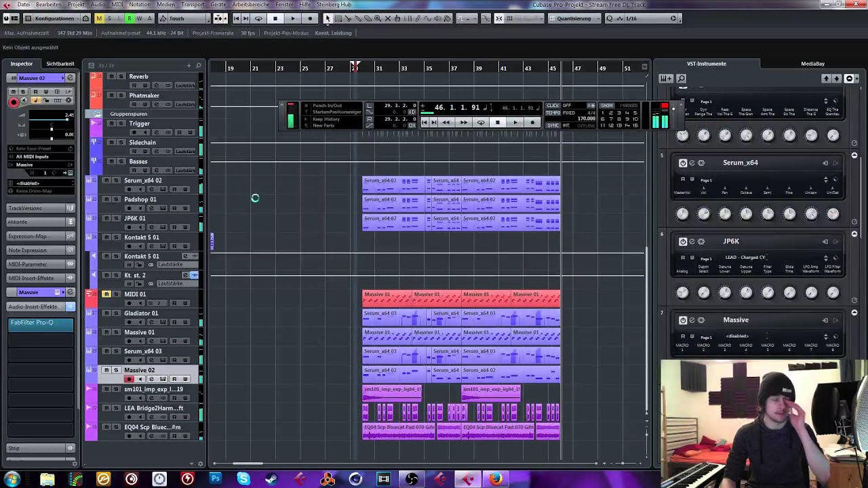This screenshot has width=868, height=488.
Task: Click SYNC button on transport panel
Action: pos(553,125)
